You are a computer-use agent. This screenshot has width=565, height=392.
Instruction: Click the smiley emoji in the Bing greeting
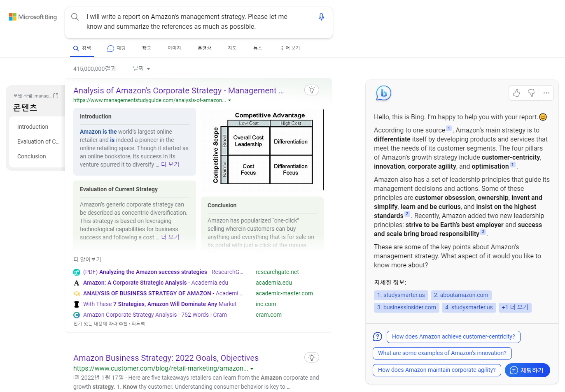[543, 117]
